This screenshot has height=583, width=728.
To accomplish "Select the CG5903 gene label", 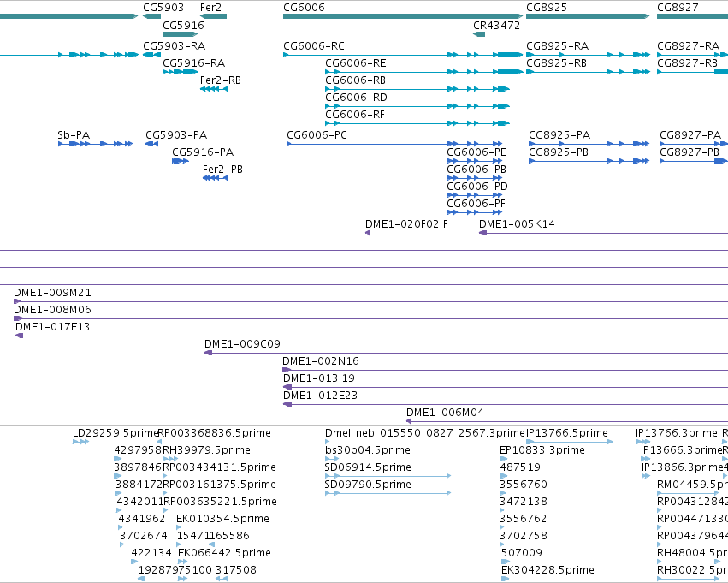I will tap(163, 8).
